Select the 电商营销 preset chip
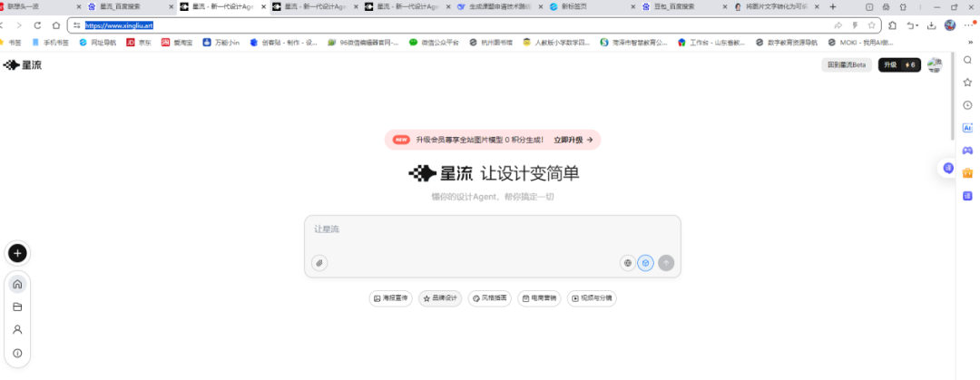Screen dimensions: 980x380 click(539, 298)
